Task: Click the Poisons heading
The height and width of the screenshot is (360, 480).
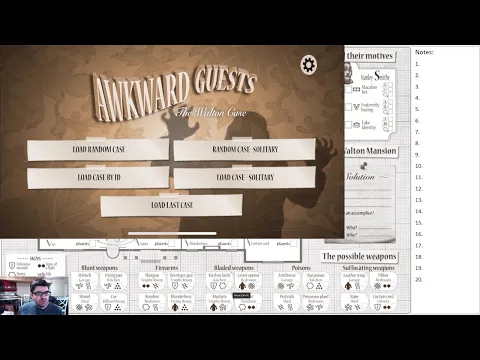Action: pyautogui.click(x=301, y=268)
